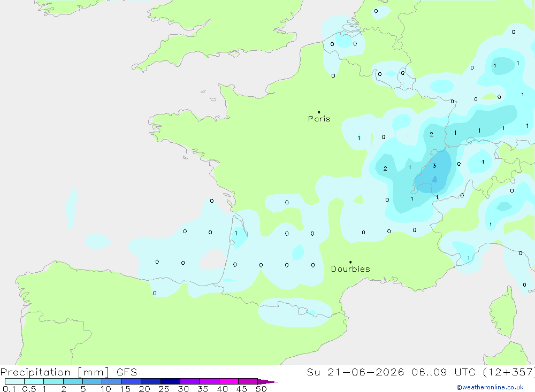Click the legend value 0.1
The height and width of the screenshot is (392, 535).
tap(9, 389)
